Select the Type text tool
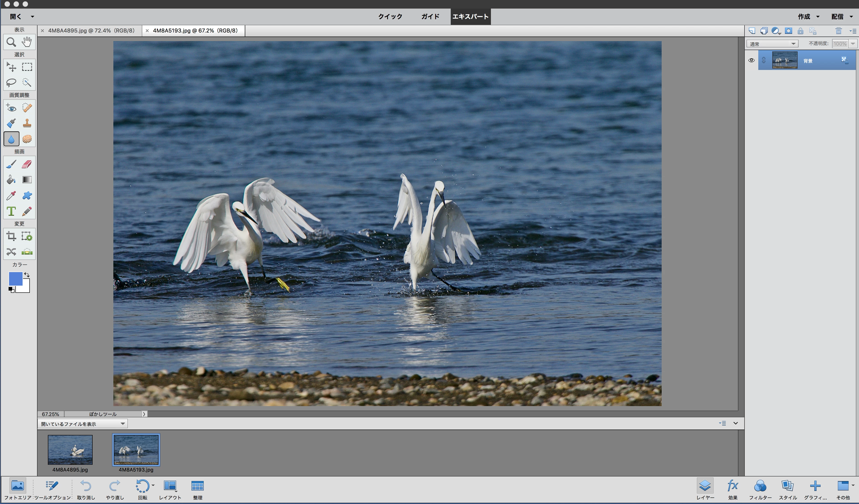 click(x=11, y=211)
